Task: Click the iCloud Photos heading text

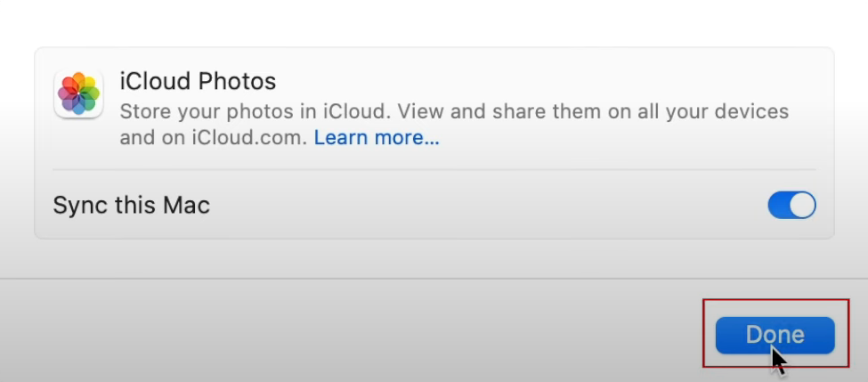Action: tap(198, 82)
